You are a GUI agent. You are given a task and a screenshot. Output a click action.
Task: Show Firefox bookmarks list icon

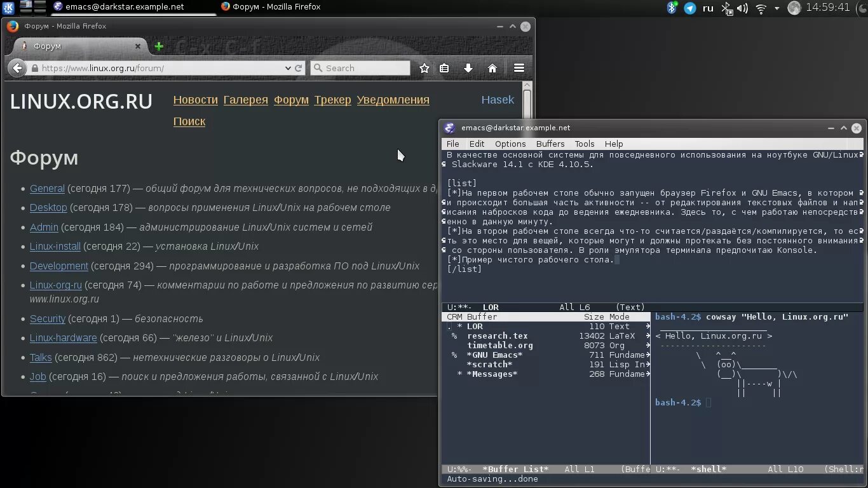(444, 68)
